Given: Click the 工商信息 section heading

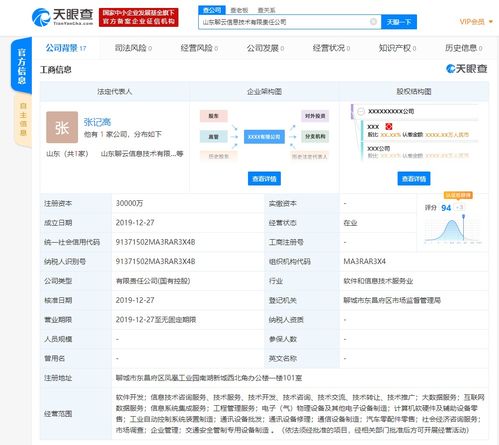Looking at the screenshot, I should [56, 70].
